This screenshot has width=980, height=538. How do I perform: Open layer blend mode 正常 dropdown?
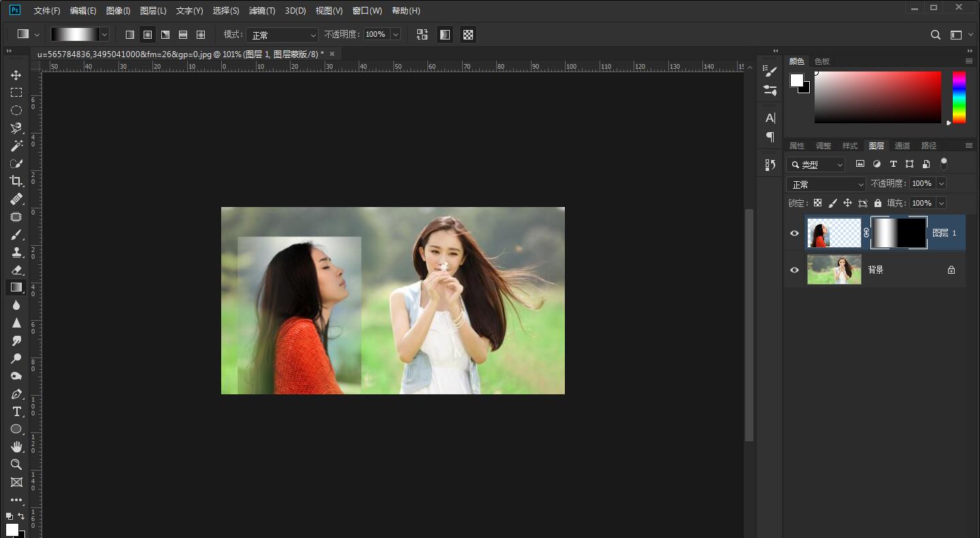(826, 184)
